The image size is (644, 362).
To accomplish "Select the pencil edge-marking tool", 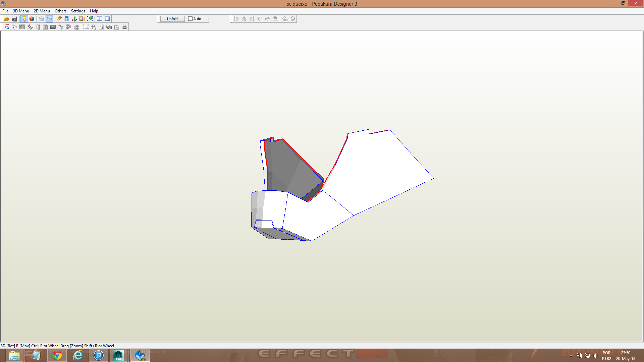I will [59, 19].
